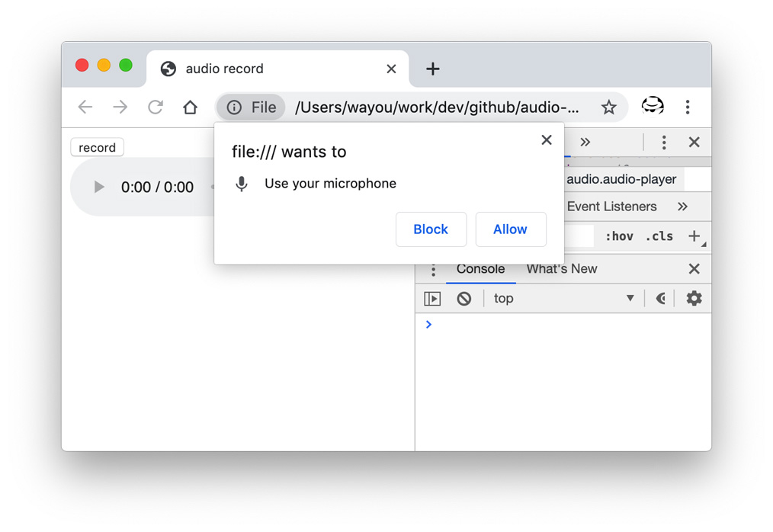Close the window with the red button
The height and width of the screenshot is (532, 773).
point(82,65)
